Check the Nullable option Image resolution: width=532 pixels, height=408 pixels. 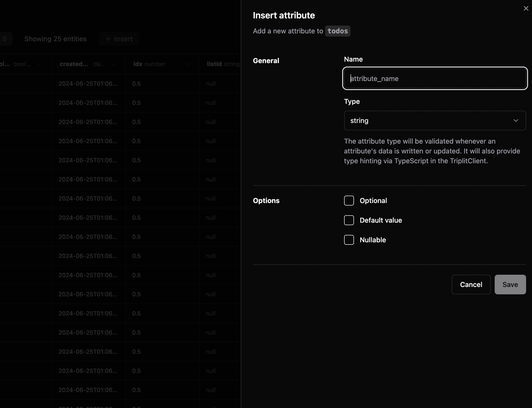click(349, 240)
